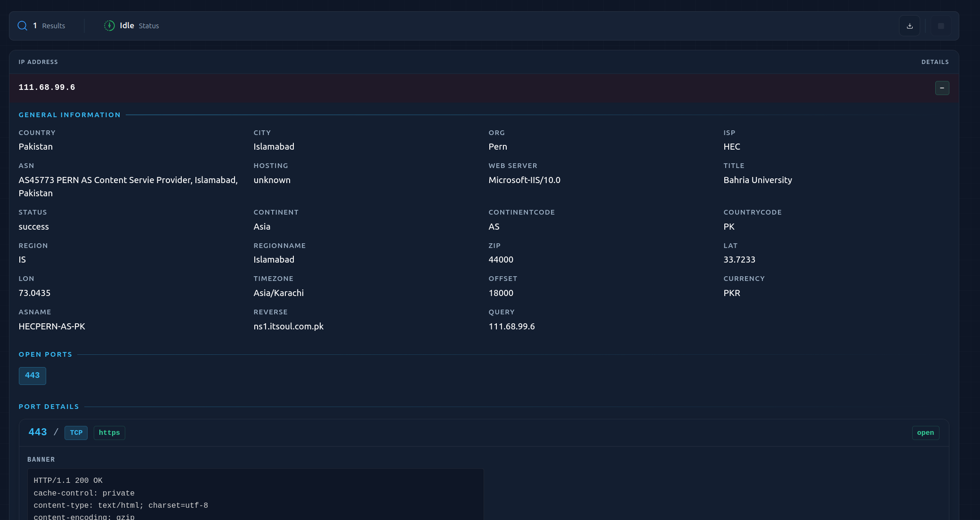Click the GENERAL INFORMATION section heading
This screenshot has height=520, width=980.
[x=70, y=115]
